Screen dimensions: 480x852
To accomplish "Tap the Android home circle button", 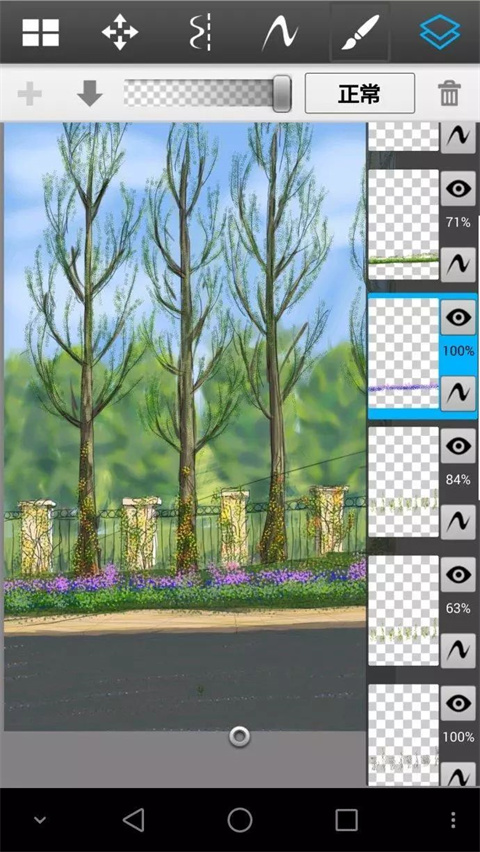I will click(240, 819).
